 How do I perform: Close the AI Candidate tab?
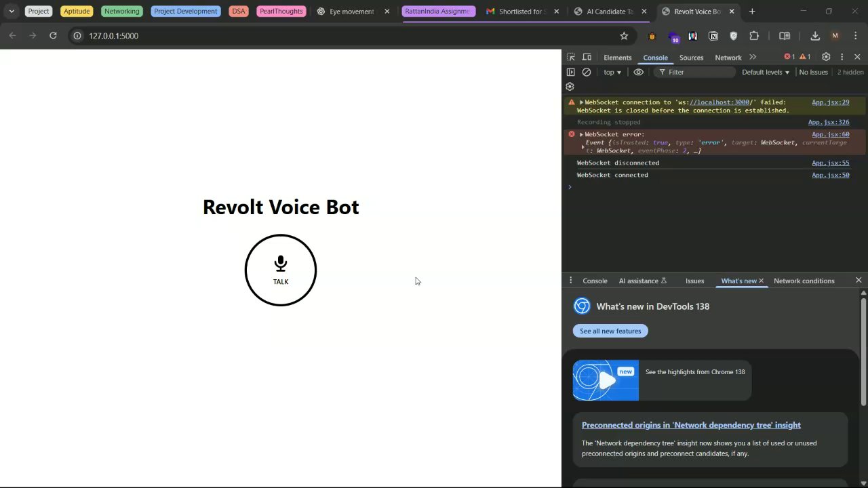pos(644,12)
